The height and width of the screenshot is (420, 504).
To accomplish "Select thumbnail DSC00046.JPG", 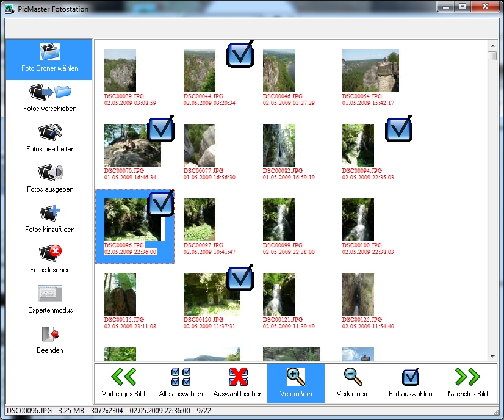I will coord(279,71).
